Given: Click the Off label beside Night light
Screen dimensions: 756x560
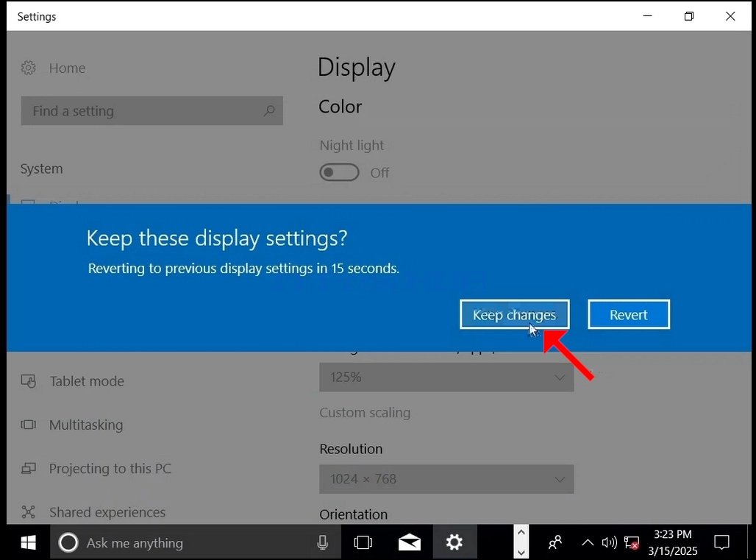Looking at the screenshot, I should point(379,173).
